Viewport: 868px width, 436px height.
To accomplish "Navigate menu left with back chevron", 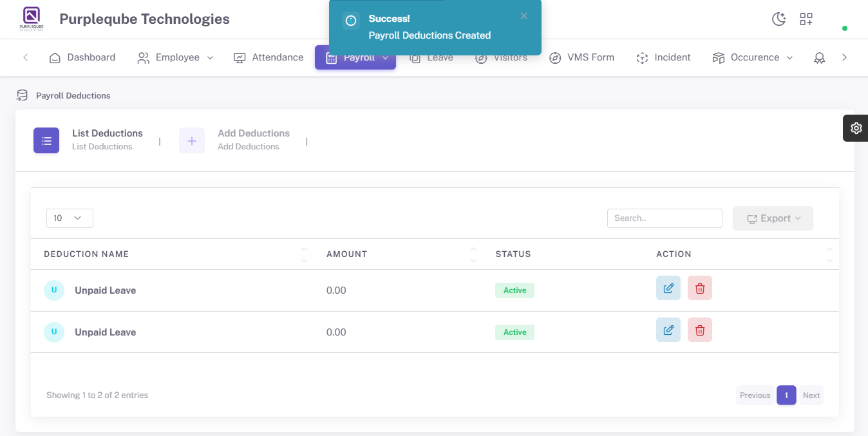I will click(x=25, y=57).
